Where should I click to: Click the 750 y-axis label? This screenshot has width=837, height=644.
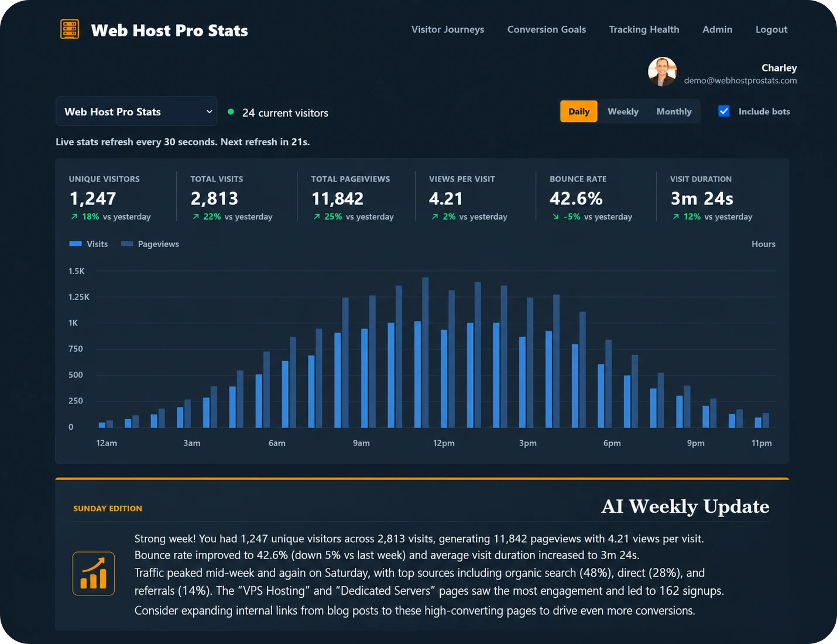pos(76,349)
